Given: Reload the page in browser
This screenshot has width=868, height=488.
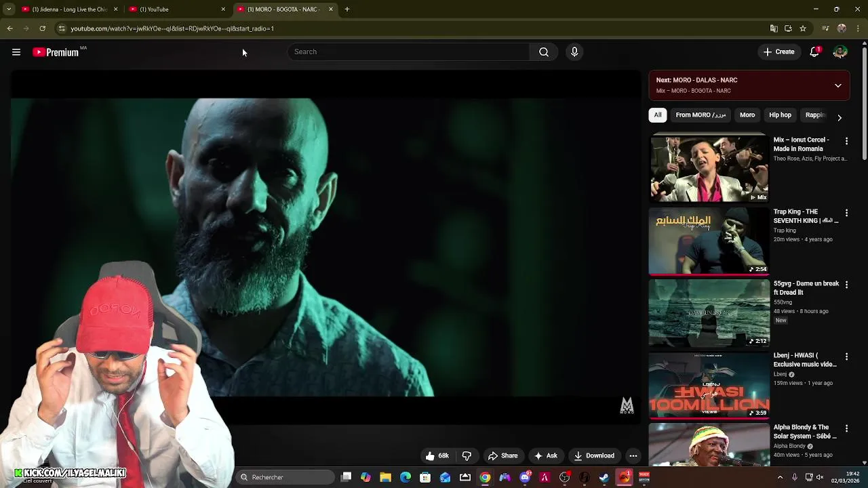Looking at the screenshot, I should tap(42, 28).
